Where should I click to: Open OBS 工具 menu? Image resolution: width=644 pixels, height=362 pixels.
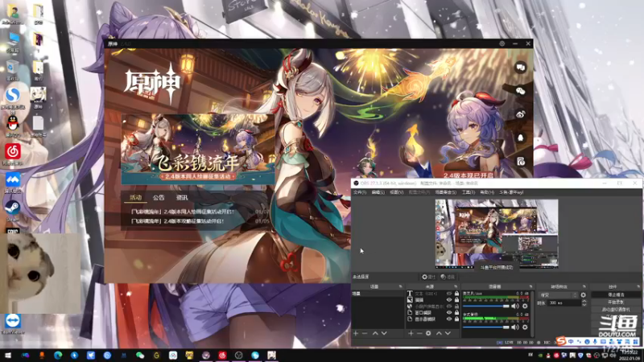[469, 192]
